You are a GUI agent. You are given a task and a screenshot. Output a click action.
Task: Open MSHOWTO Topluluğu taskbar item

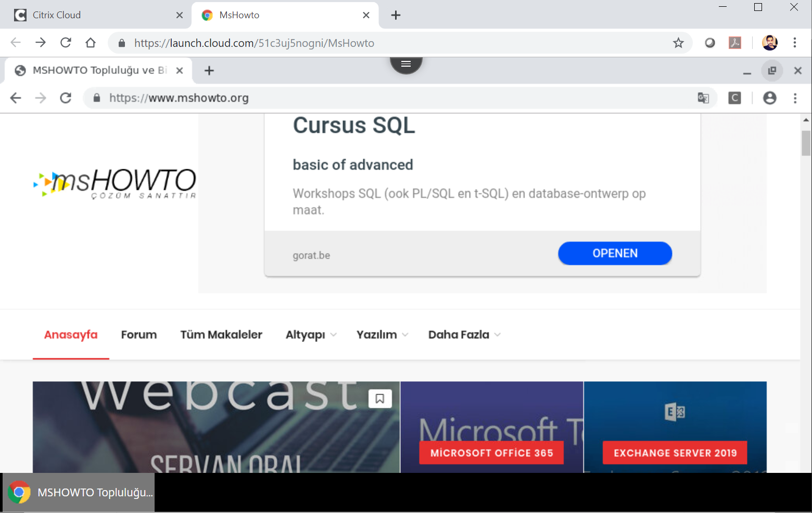79,492
